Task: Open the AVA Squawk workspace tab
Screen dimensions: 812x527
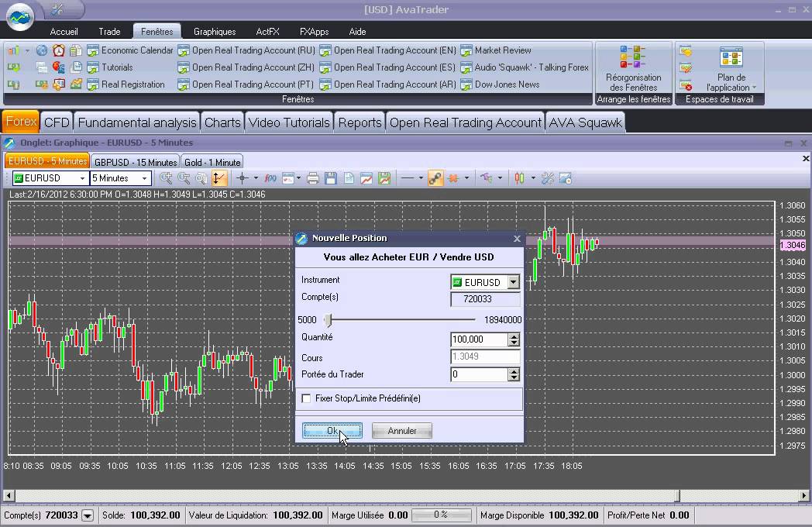Action: (x=585, y=122)
